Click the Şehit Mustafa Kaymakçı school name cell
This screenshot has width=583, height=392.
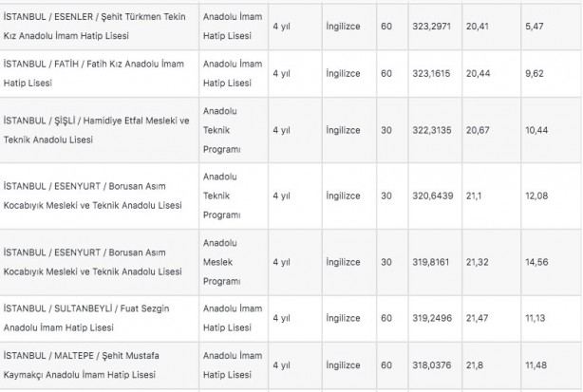click(97, 364)
